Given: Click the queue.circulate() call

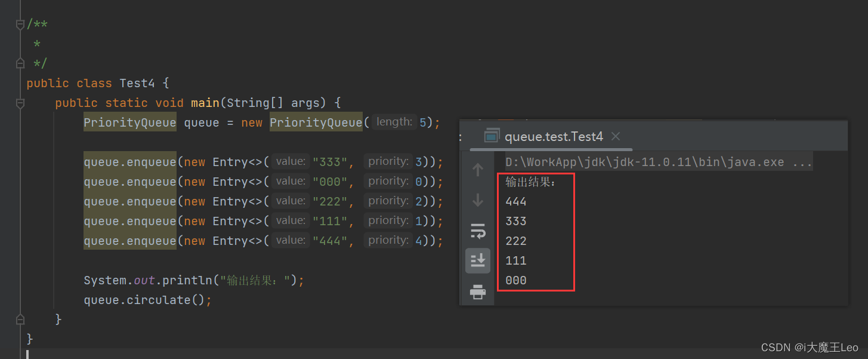Looking at the screenshot, I should pos(147,300).
